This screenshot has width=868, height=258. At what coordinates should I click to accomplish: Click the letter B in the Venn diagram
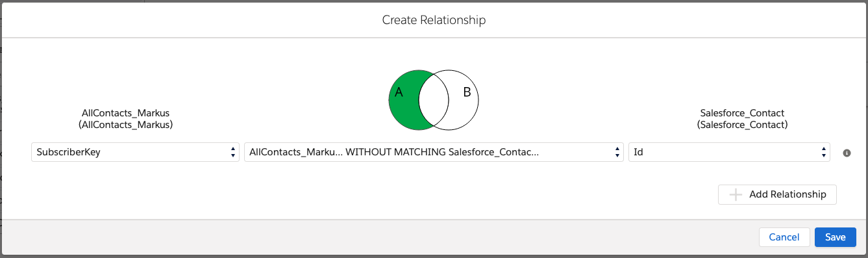click(467, 92)
